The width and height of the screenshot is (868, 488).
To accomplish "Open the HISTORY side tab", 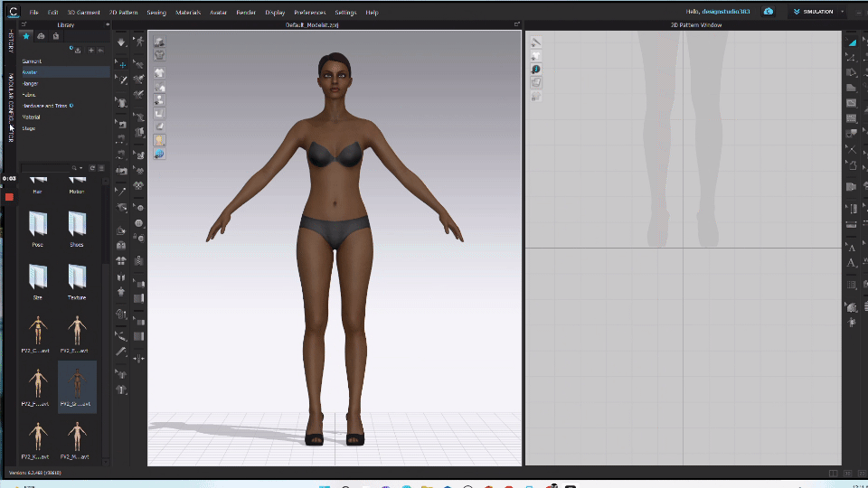I will click(11, 42).
